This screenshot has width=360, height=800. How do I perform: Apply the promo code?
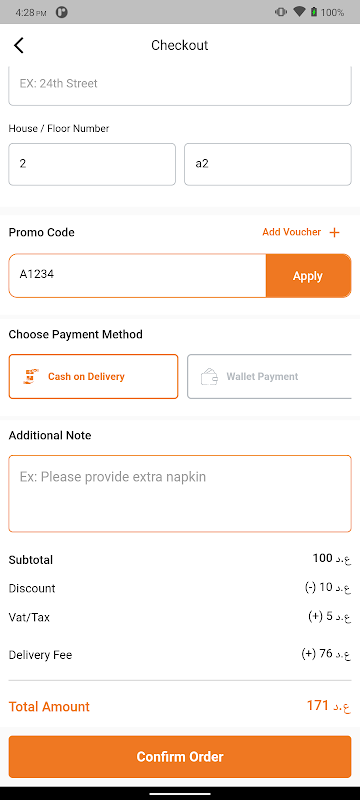(308, 276)
